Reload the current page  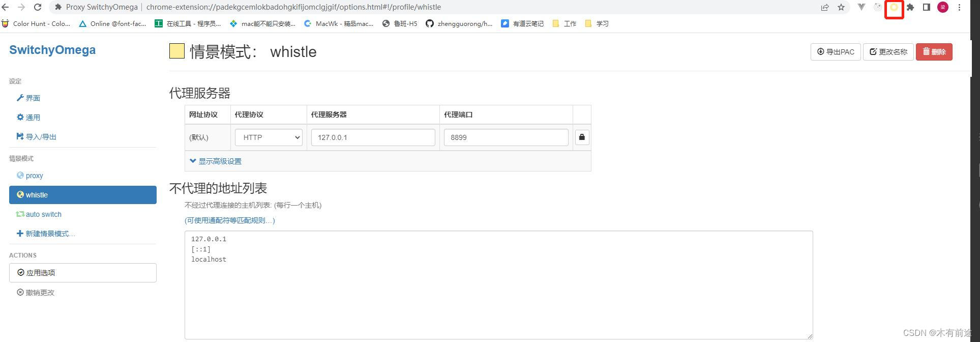[38, 7]
